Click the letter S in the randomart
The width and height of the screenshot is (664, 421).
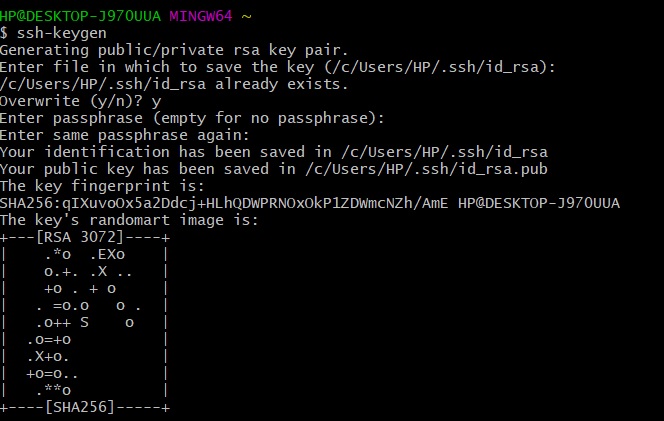tap(84, 322)
